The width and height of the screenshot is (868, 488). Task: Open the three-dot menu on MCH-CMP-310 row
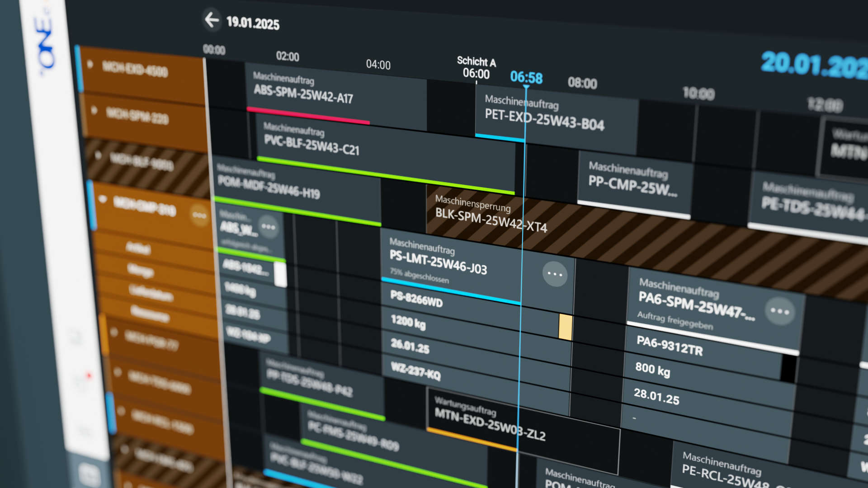(199, 216)
